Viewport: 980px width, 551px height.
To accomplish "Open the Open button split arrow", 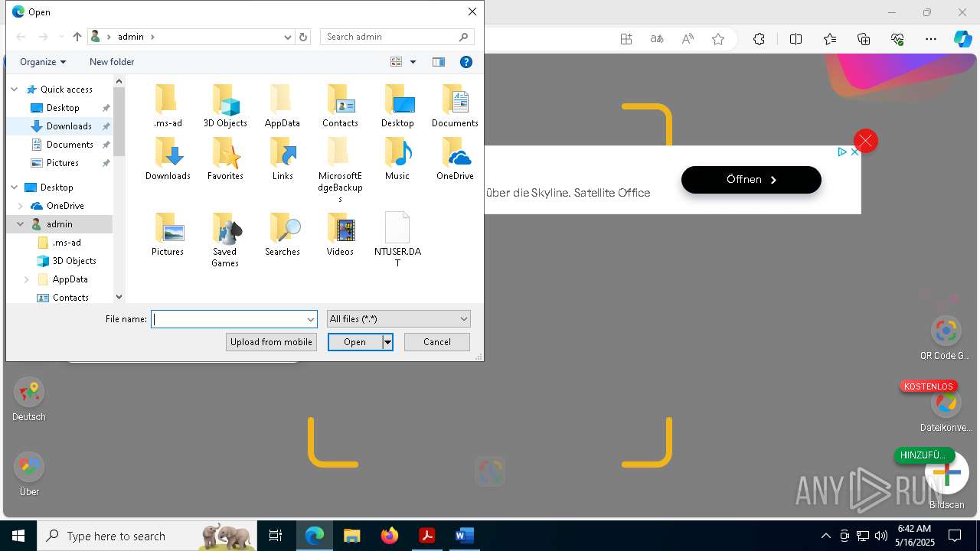I will point(387,342).
